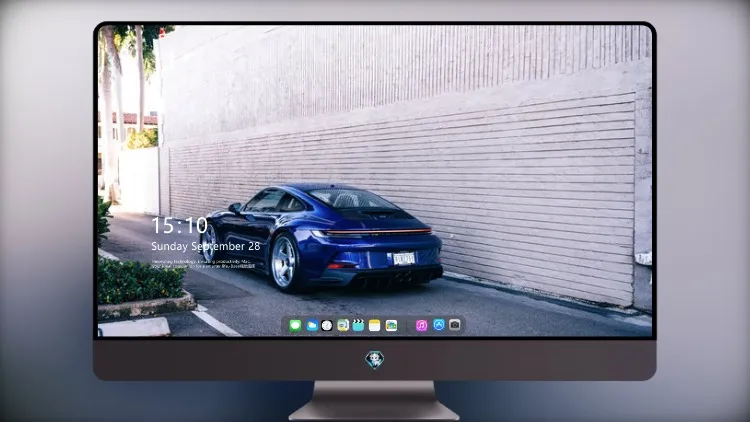Open the pink iTunes music app

coord(421,326)
